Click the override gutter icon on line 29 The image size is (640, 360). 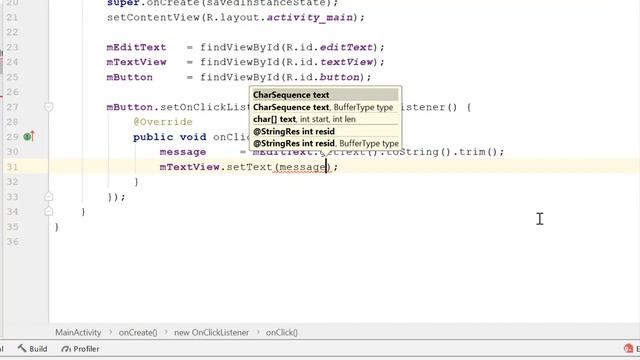point(29,136)
